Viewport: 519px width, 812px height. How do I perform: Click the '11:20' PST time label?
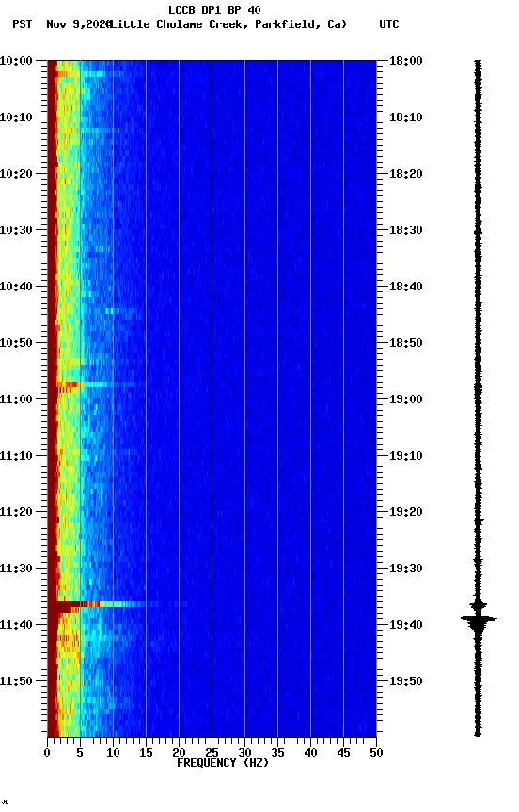coord(16,512)
